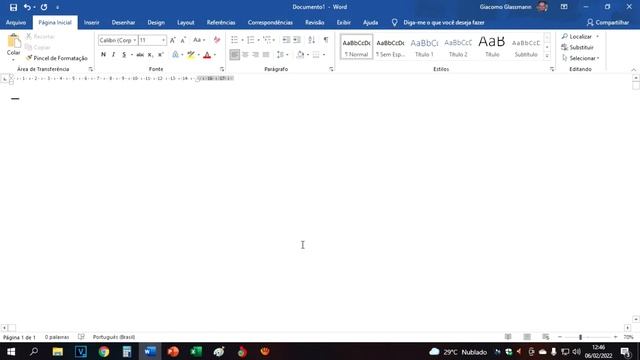
Task: Select the Pincel de Formatação tool
Action: 57,58
